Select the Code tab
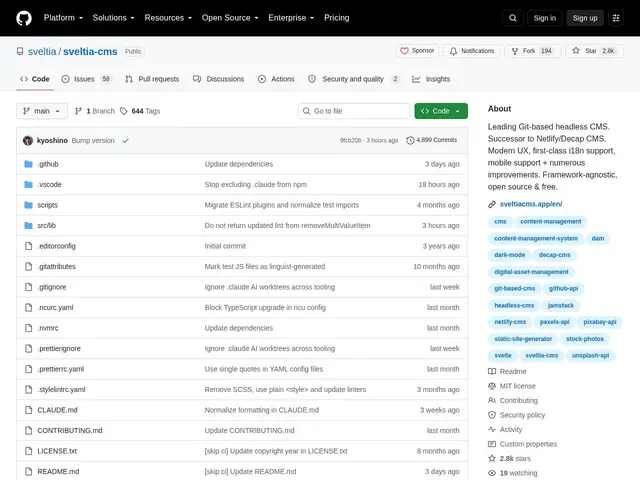This screenshot has height=480, width=640. pos(35,79)
